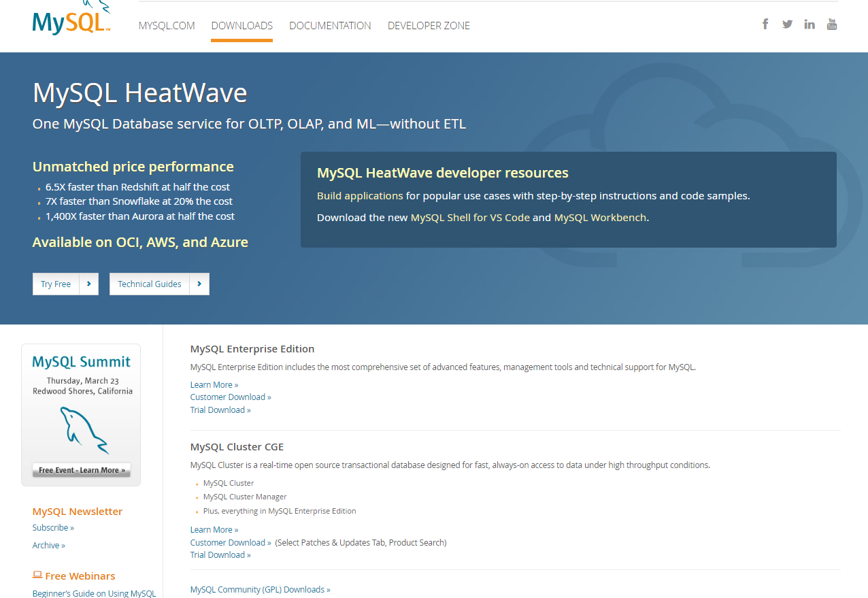Click 'Unmatched price performance' heading
The width and height of the screenshot is (868, 598).
point(133,167)
